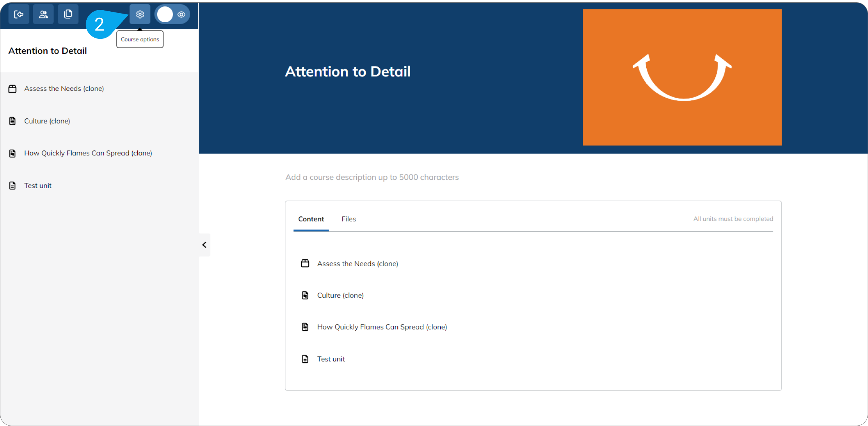868x426 pixels.
Task: Click Test unit in content list
Action: [331, 359]
